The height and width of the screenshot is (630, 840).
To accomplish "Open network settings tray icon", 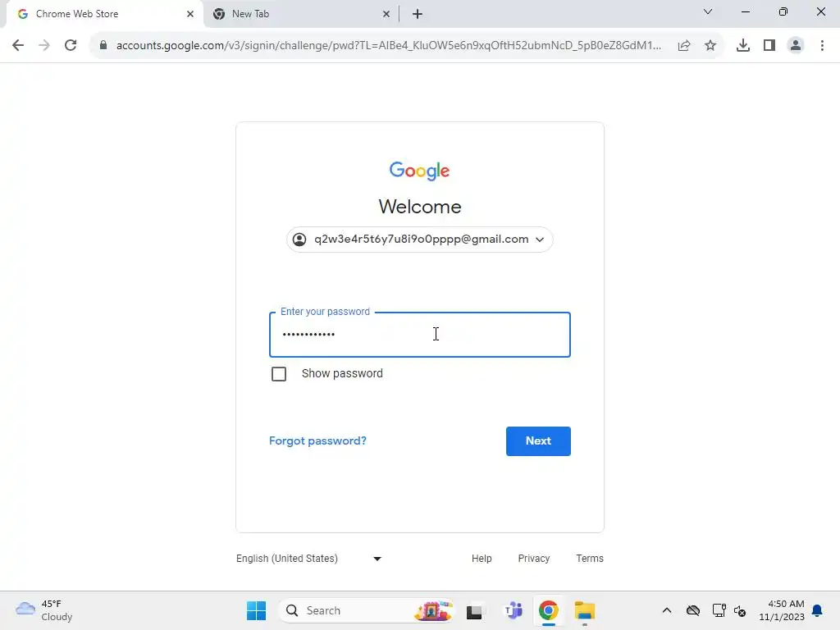I will (719, 610).
